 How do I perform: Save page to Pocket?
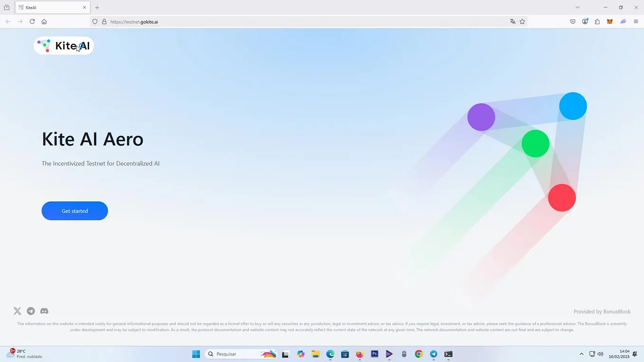(573, 21)
